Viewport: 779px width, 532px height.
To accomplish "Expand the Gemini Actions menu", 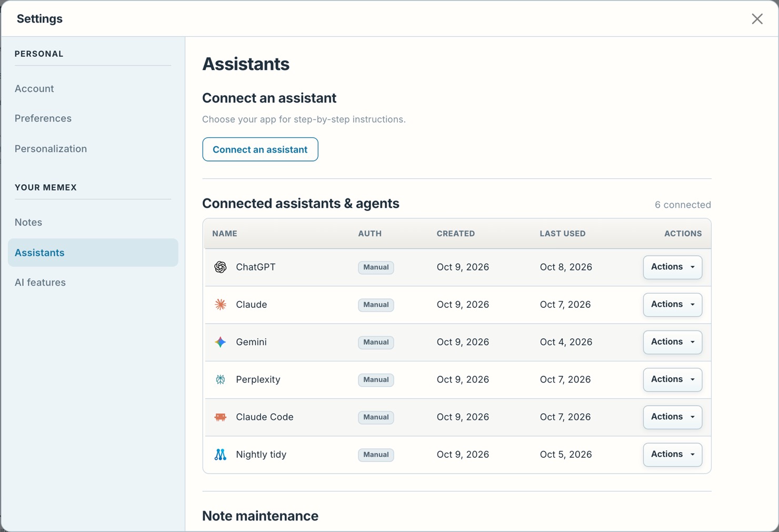I will 673,342.
